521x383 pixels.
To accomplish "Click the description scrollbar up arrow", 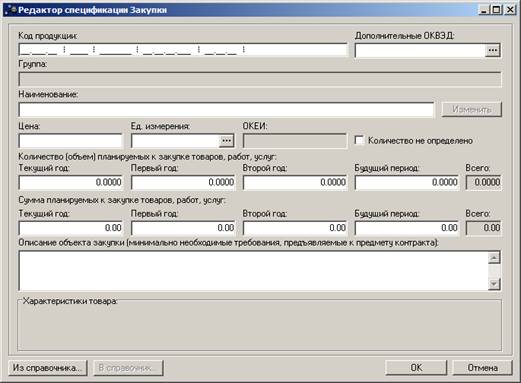I will pyautogui.click(x=494, y=258).
